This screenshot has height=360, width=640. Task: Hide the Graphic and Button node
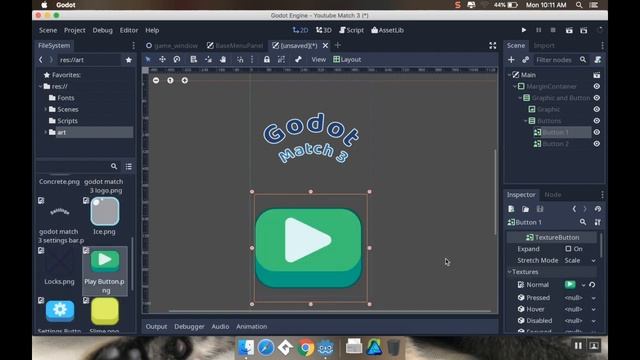coord(597,98)
